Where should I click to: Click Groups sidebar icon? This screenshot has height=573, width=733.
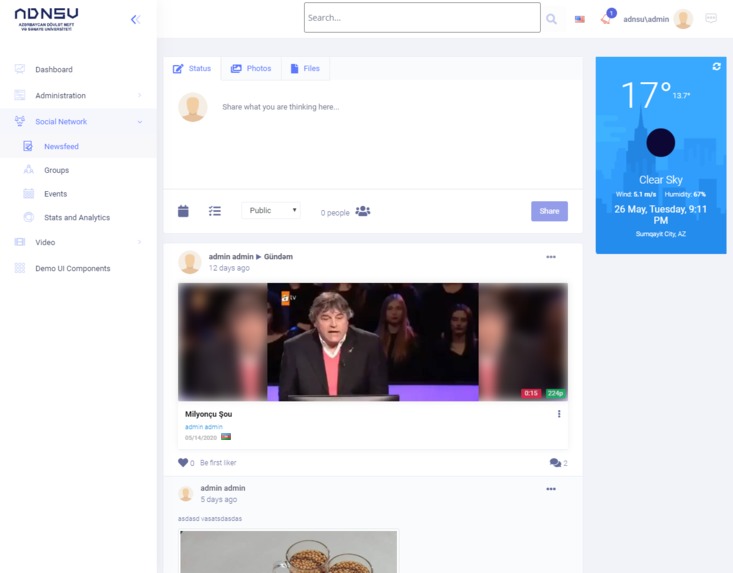(29, 170)
